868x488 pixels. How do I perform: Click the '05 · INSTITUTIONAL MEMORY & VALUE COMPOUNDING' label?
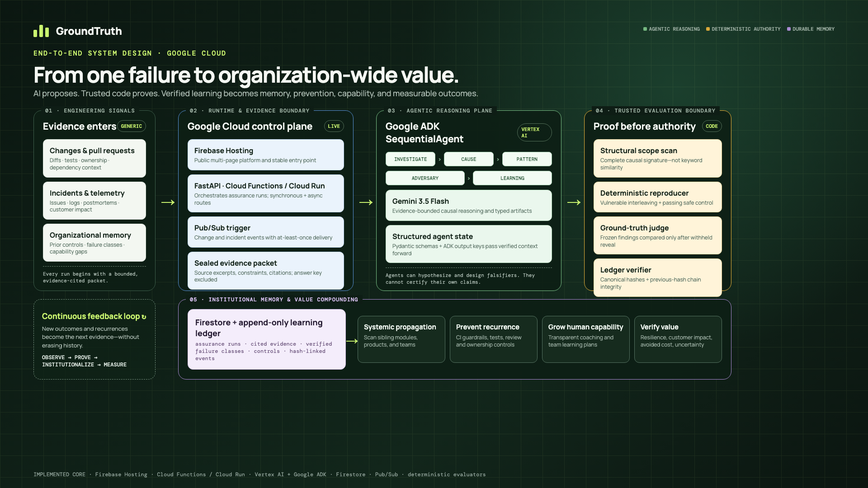click(x=274, y=300)
